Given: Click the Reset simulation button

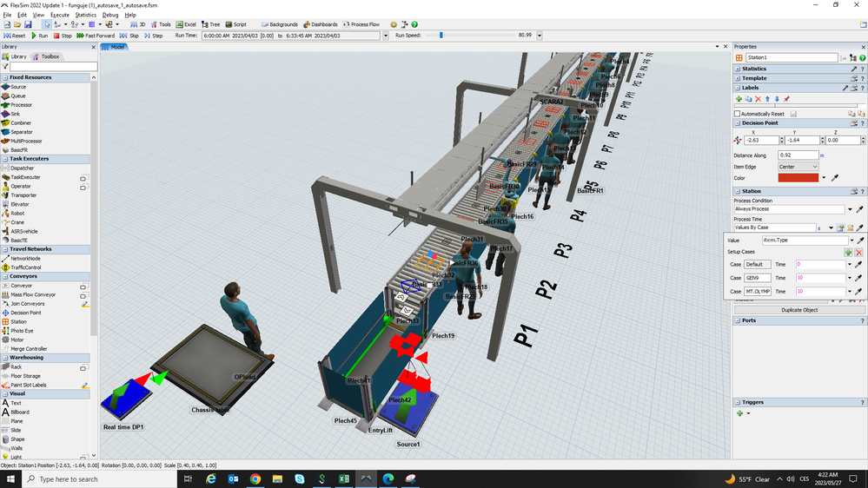Looking at the screenshot, I should [15, 36].
